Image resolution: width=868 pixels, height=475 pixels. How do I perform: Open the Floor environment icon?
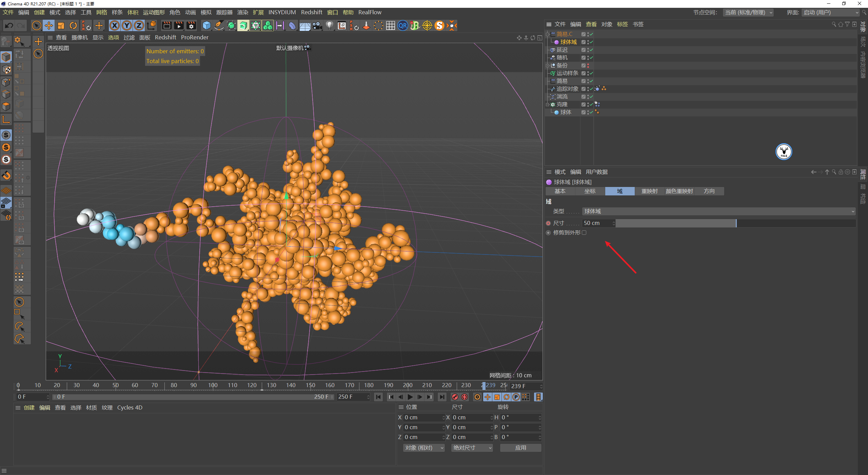click(x=305, y=25)
